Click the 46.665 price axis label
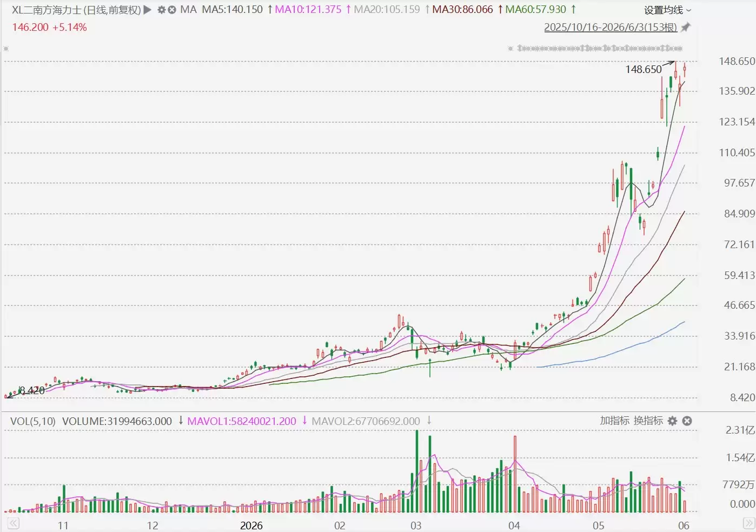This screenshot has height=532, width=756. click(739, 305)
